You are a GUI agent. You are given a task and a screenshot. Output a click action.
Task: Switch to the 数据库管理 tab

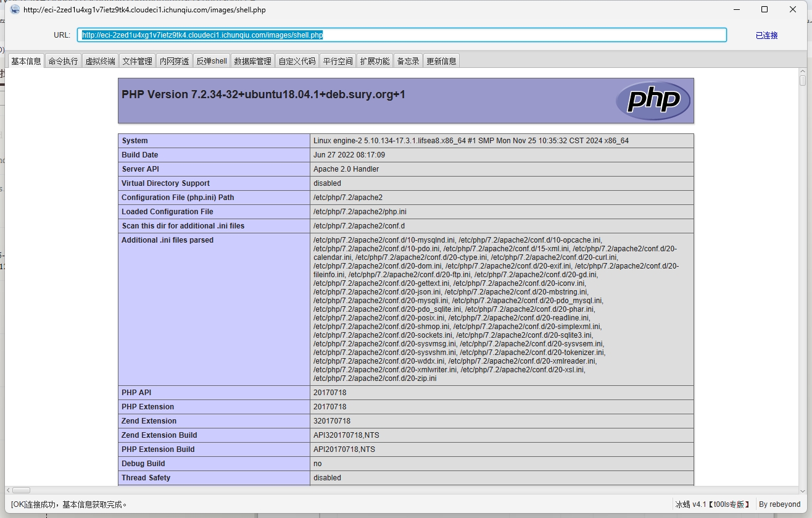(x=252, y=61)
